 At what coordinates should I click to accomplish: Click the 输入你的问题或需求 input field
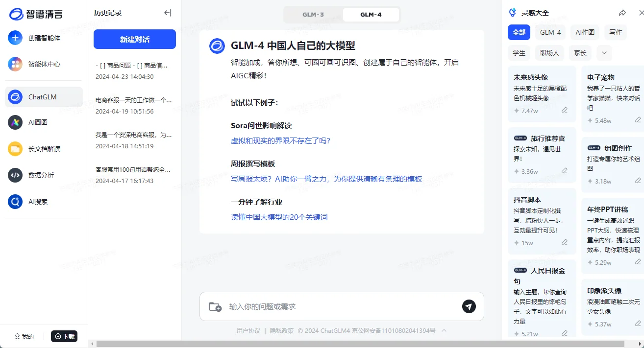[342, 306]
